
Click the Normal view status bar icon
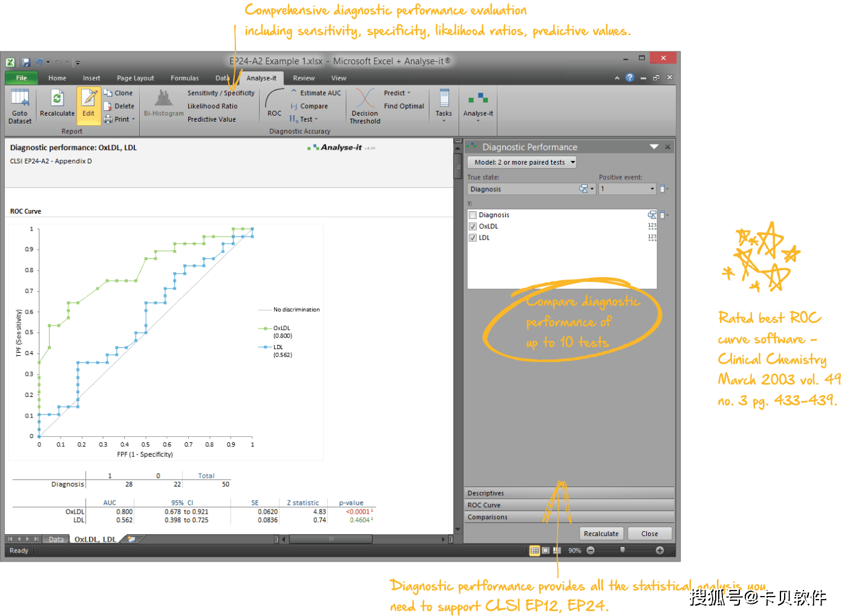tap(534, 550)
